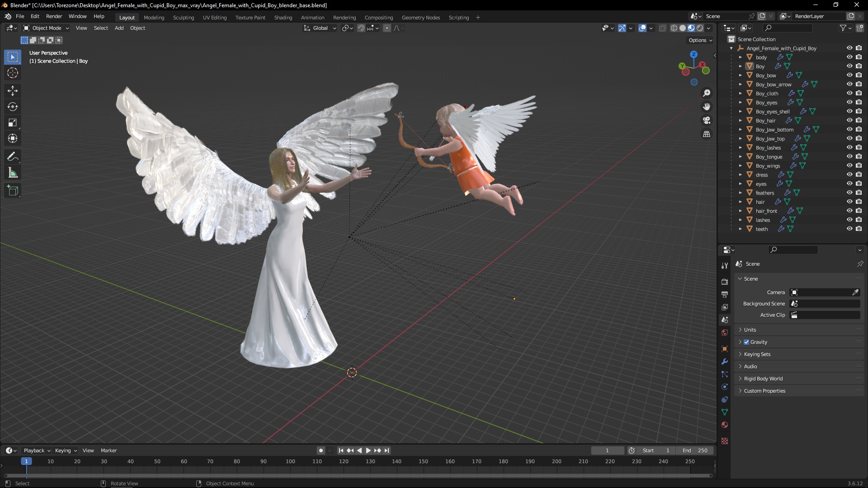The width and height of the screenshot is (868, 488).
Task: Switch to the Sculpting workspace tab
Action: [184, 18]
